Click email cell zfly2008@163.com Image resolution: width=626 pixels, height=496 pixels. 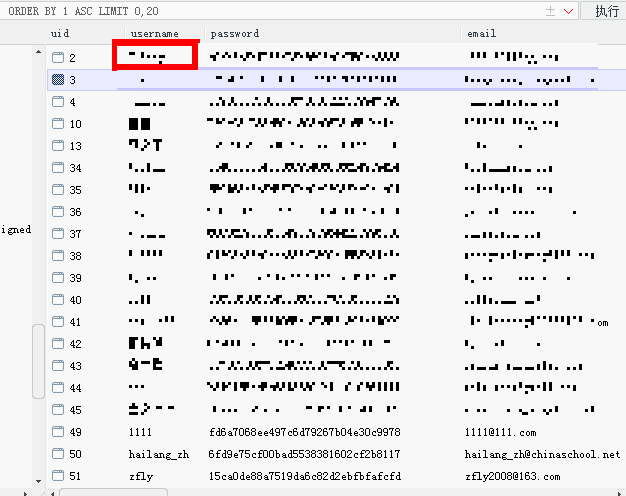coord(512,476)
